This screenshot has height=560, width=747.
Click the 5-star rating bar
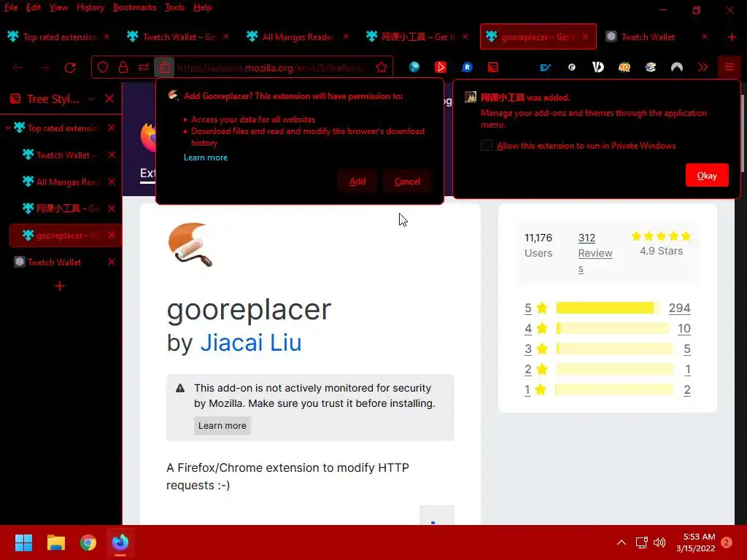tap(608, 308)
